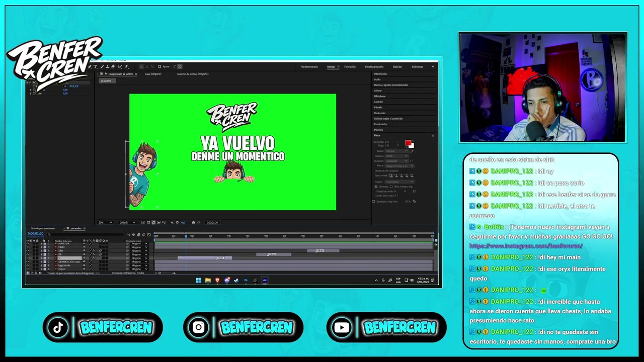This screenshot has width=644, height=362.
Task: Switch to Estándar workspace
Action: 397,66
